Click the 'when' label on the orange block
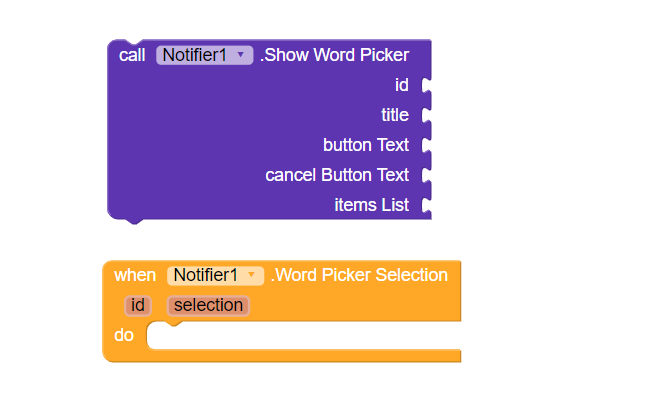 pyautogui.click(x=135, y=275)
